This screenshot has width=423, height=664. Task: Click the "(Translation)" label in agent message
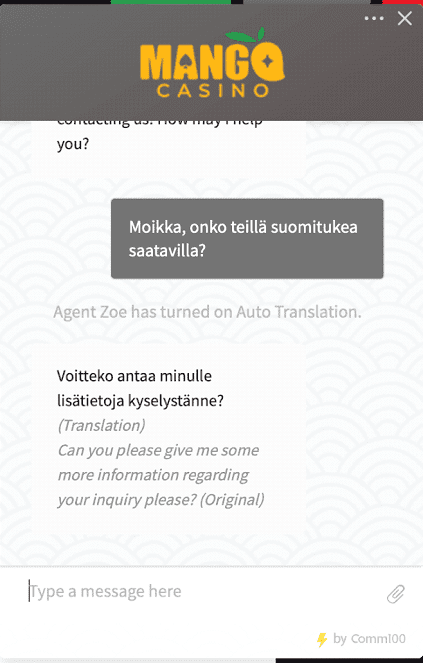pyautogui.click(x=101, y=425)
